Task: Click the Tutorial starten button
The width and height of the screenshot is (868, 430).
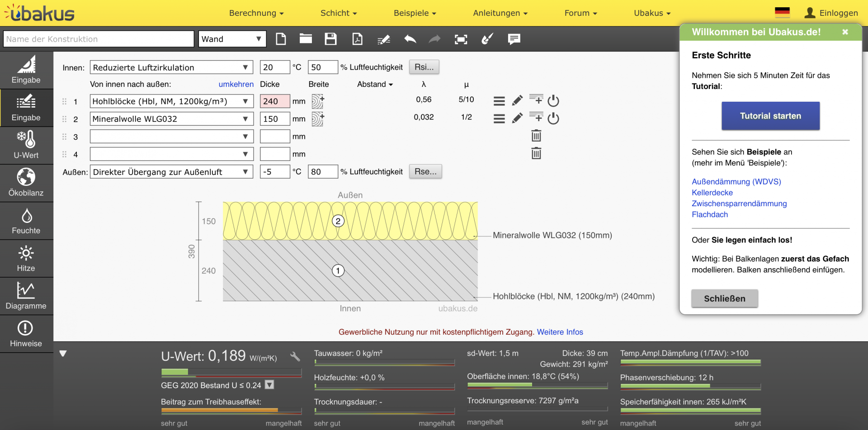Action: coord(770,116)
